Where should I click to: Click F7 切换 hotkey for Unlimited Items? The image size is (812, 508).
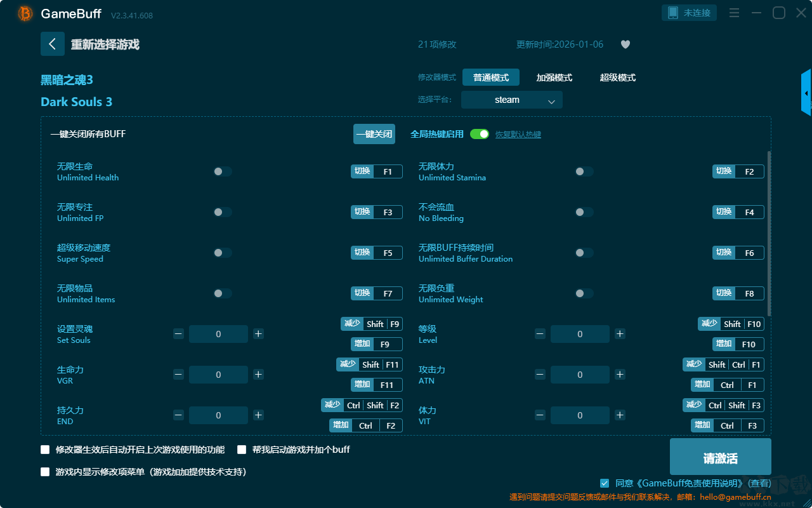click(377, 293)
